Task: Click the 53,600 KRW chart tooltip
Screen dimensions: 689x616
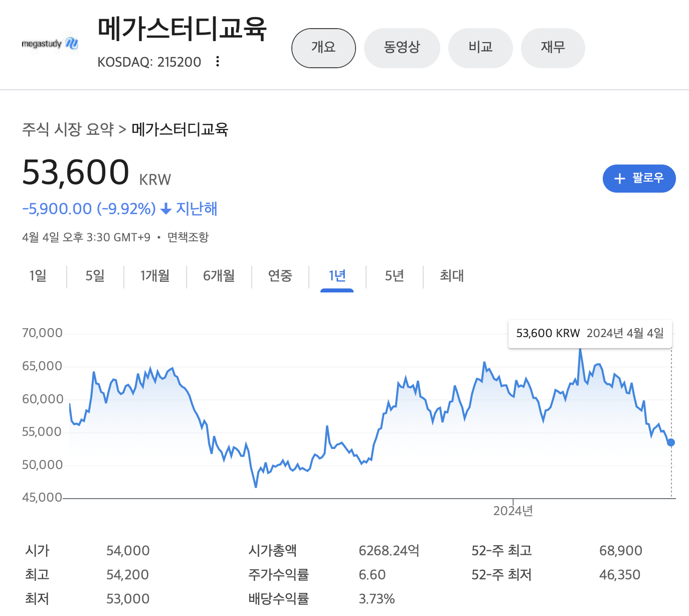Action: tap(590, 334)
